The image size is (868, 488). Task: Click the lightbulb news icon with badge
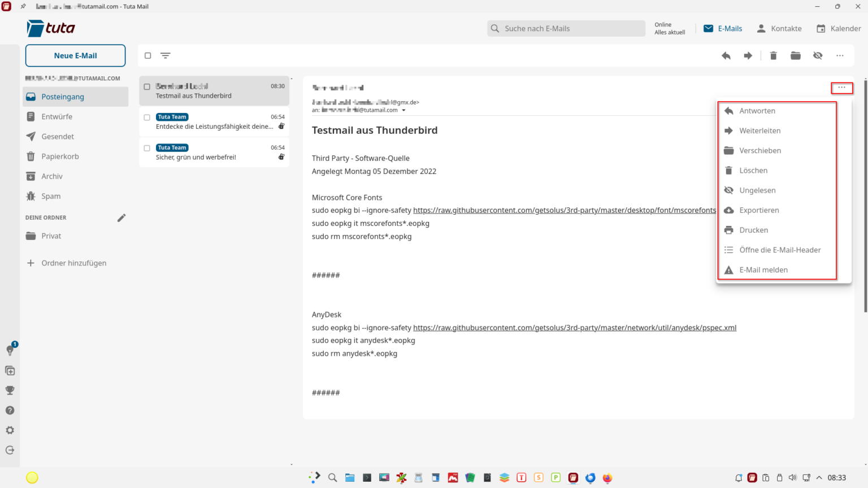(x=10, y=350)
